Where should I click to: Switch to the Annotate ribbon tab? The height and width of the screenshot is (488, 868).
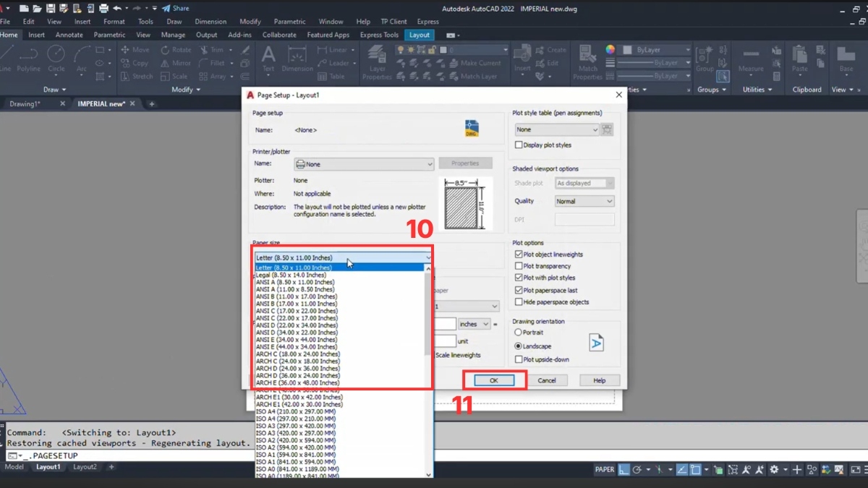pos(69,35)
